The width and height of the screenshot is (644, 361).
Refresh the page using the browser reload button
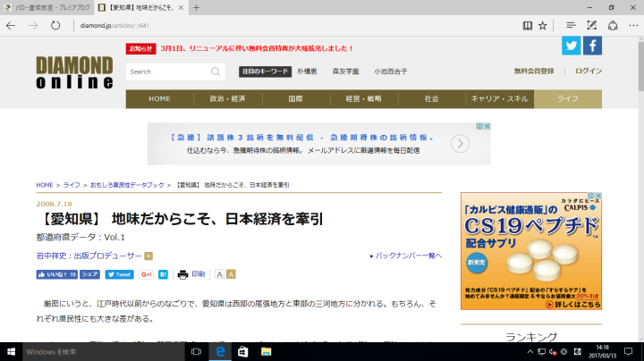click(x=55, y=25)
